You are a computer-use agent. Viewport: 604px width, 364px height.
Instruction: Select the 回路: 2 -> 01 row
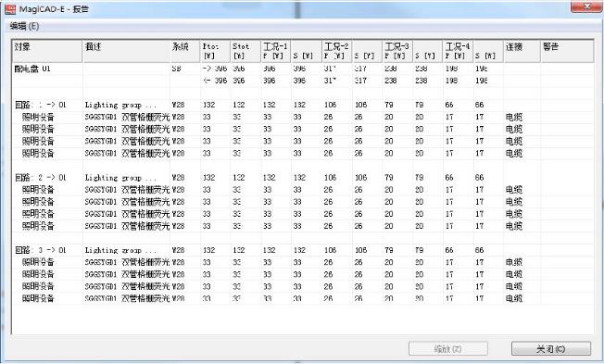point(303,178)
